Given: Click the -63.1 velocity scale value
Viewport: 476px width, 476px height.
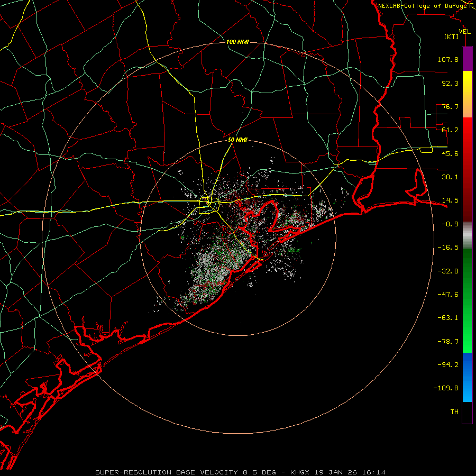Looking at the screenshot, I should [448, 318].
